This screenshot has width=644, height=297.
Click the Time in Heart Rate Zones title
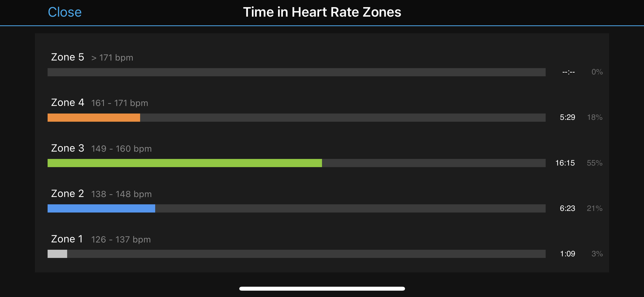point(322,12)
